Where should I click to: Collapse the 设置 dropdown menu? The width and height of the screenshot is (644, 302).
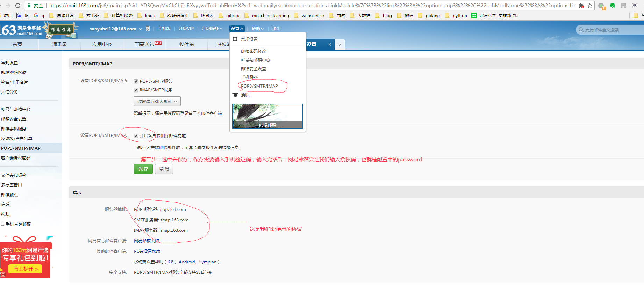tap(237, 29)
